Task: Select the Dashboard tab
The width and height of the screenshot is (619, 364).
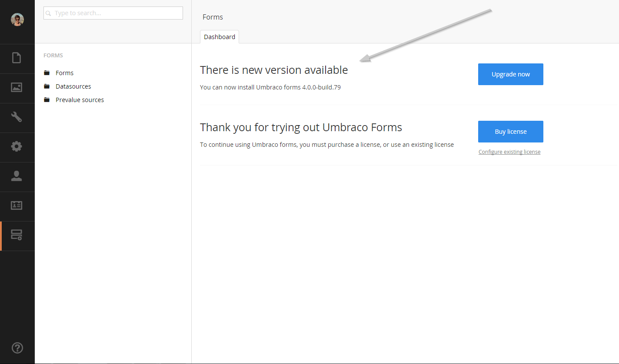Action: point(220,37)
